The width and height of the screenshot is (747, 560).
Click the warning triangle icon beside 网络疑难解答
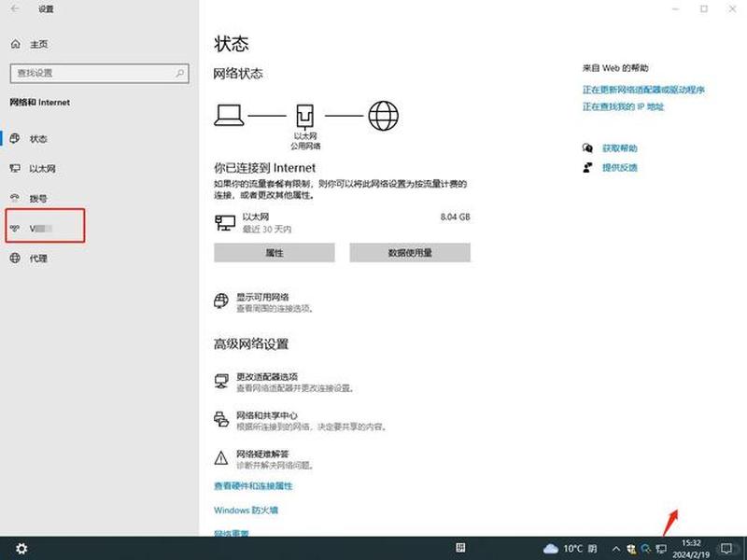click(x=221, y=458)
